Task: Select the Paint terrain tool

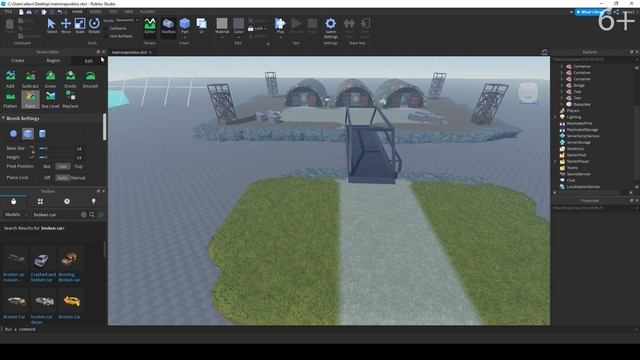Action: point(30,99)
